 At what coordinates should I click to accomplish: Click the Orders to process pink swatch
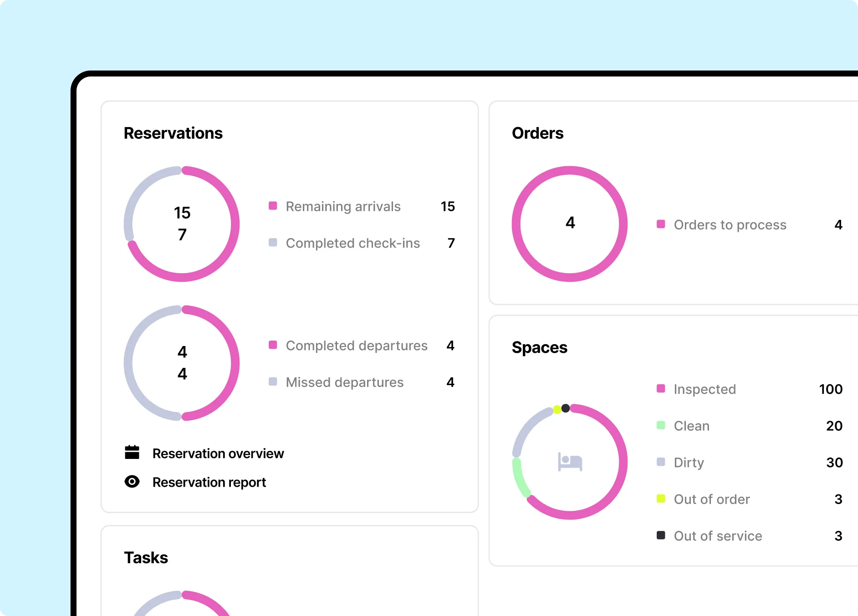coord(661,224)
